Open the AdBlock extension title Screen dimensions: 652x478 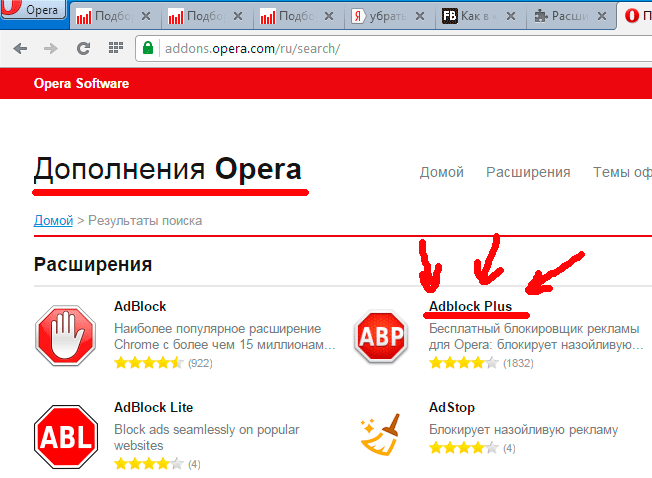tap(140, 306)
